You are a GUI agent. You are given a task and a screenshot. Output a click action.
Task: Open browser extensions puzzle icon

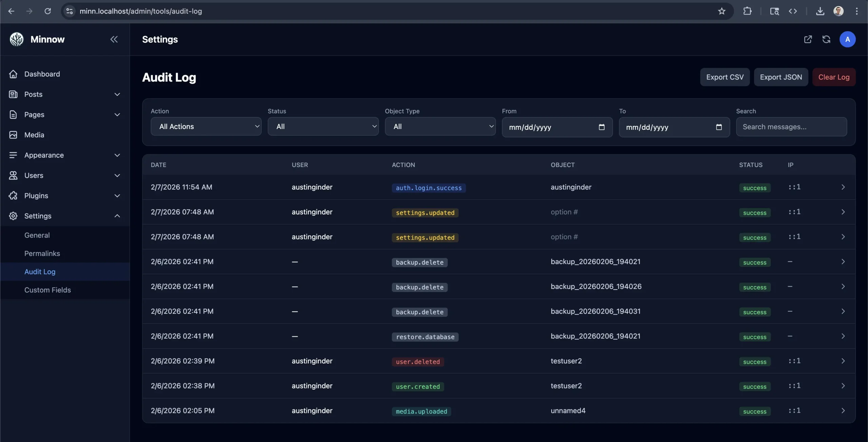pos(747,11)
